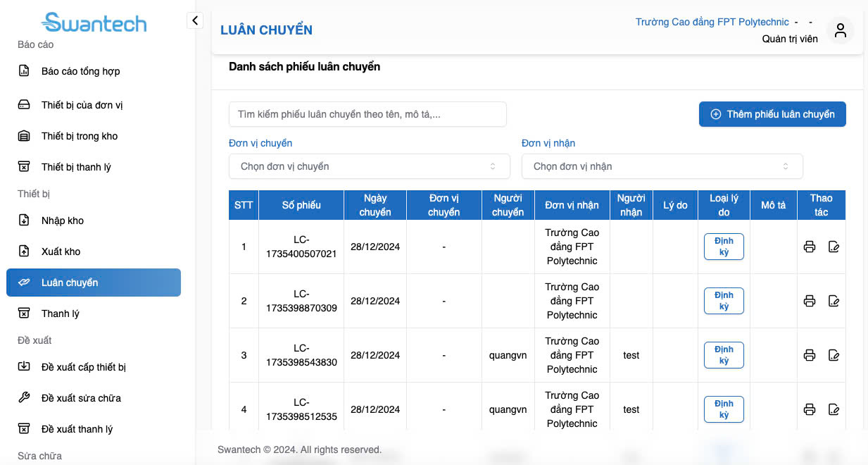Viewport: 868px width, 465px height.
Task: Click the Trường Cao đẳng FPT Polytechnic header link
Action: coord(712,22)
